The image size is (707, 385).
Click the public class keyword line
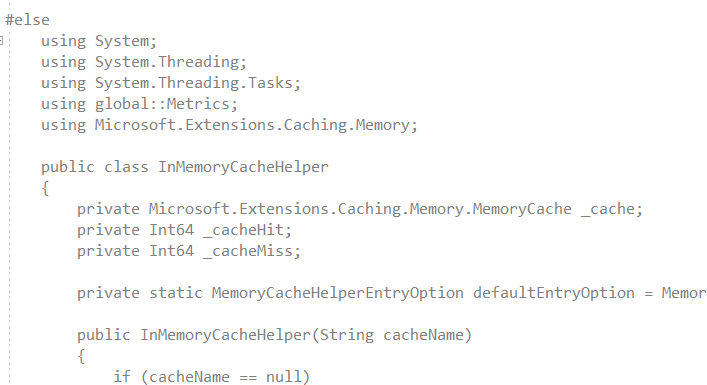pyautogui.click(x=185, y=167)
